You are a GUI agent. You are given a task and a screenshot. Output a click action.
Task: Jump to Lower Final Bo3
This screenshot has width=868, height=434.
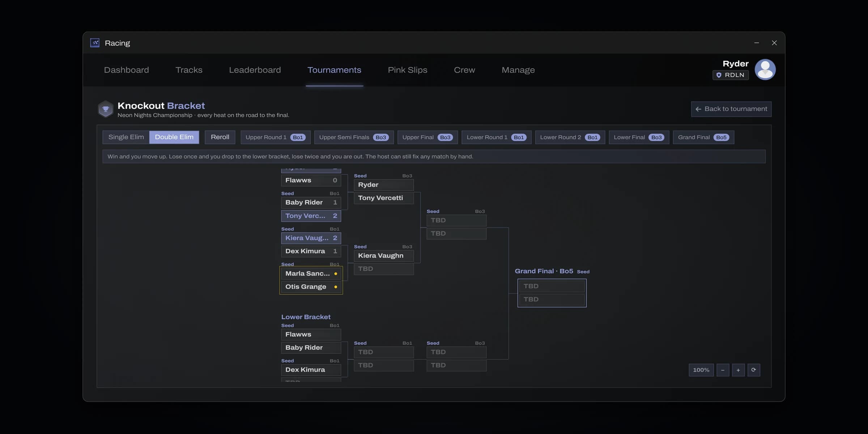[x=639, y=137]
